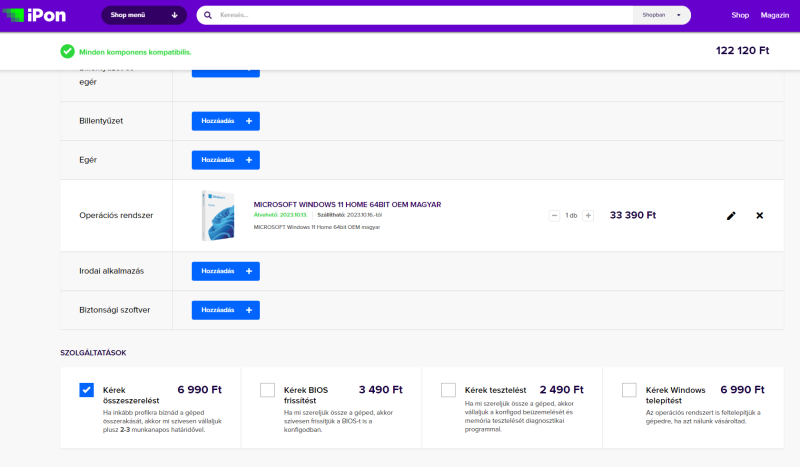This screenshot has height=467, width=800.
Task: Click the search magnifier icon
Action: click(x=208, y=15)
